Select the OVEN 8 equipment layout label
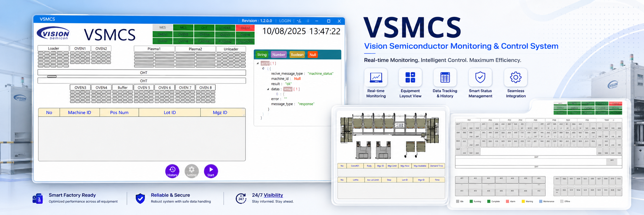644x215 pixels. pos(205,88)
